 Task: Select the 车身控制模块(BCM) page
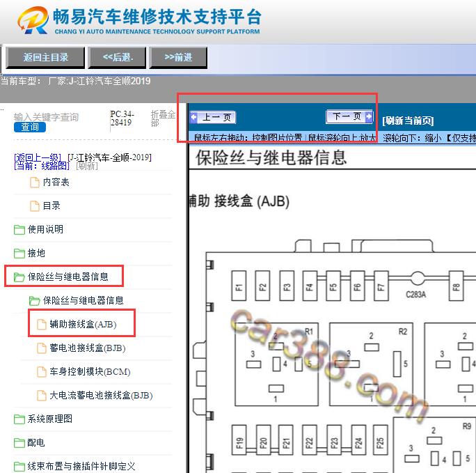point(90,371)
